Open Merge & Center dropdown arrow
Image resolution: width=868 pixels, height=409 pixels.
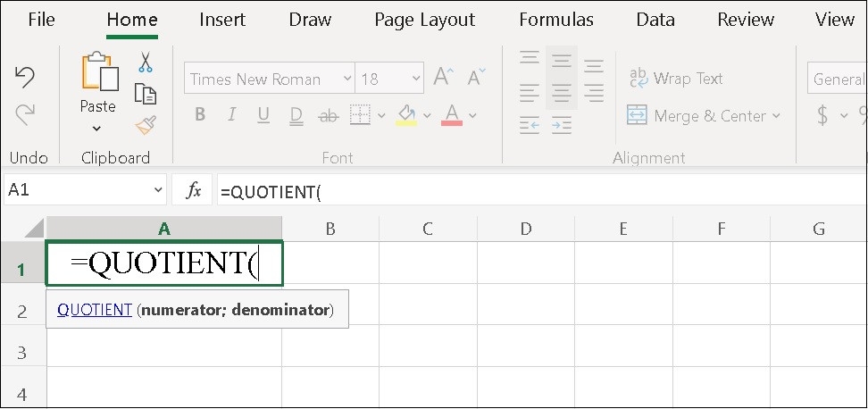point(776,116)
